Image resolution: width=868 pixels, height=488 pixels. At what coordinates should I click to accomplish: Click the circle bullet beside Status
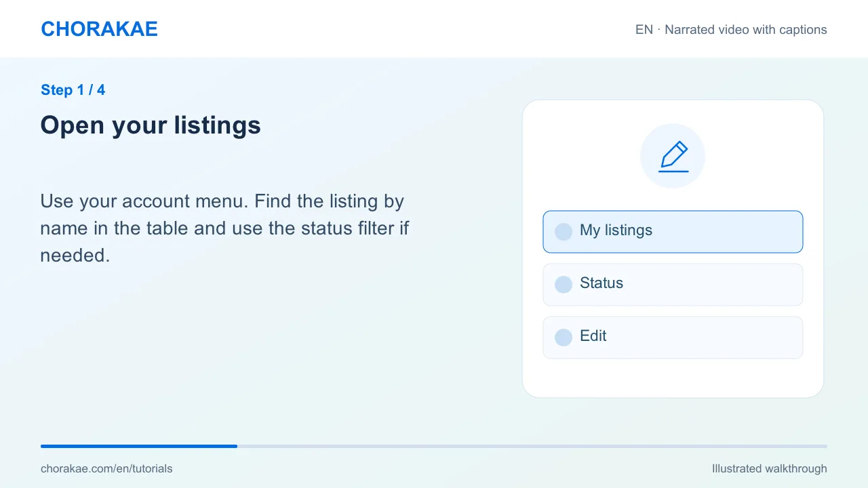564,285
